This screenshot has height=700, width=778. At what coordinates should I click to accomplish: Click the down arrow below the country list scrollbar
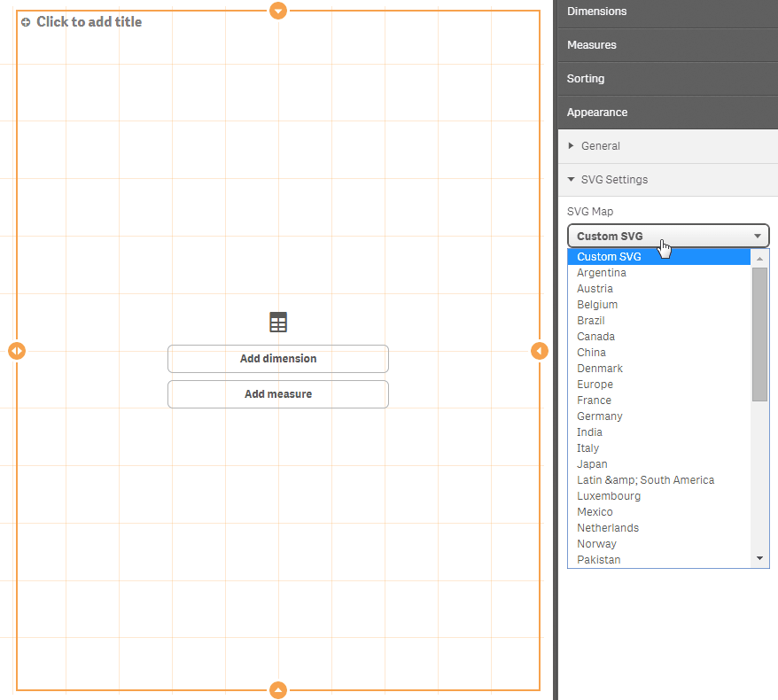760,557
